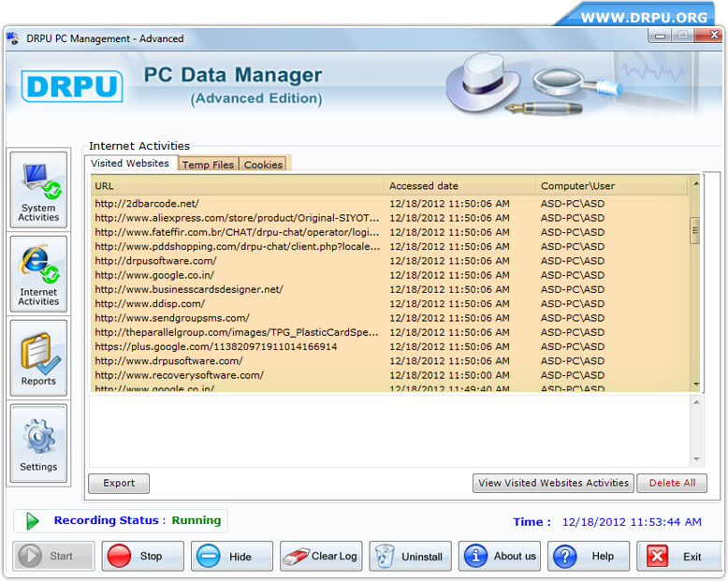Clear Log with the eraser button

pos(321,556)
